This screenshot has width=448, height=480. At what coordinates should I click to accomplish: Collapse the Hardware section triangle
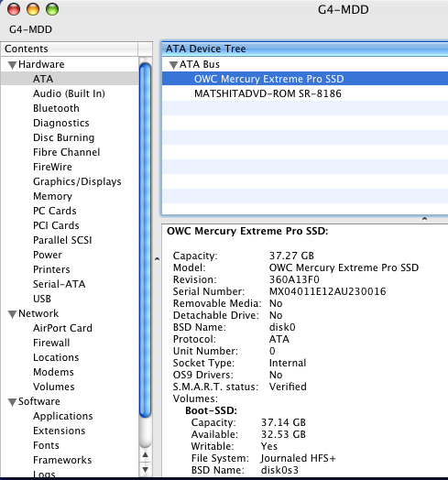click(x=12, y=65)
